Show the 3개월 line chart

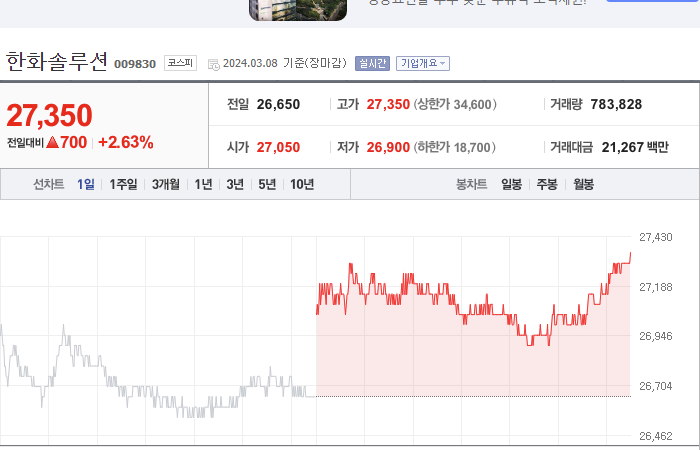coord(166,184)
